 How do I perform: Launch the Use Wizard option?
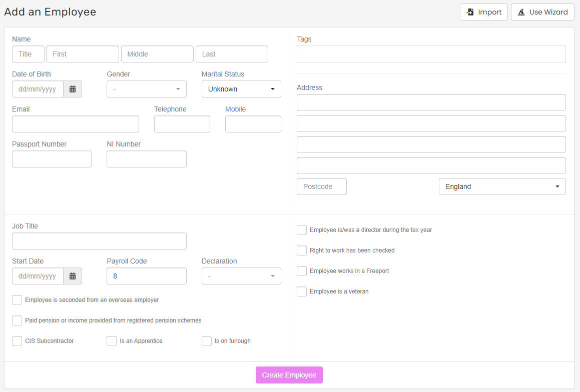[542, 12]
